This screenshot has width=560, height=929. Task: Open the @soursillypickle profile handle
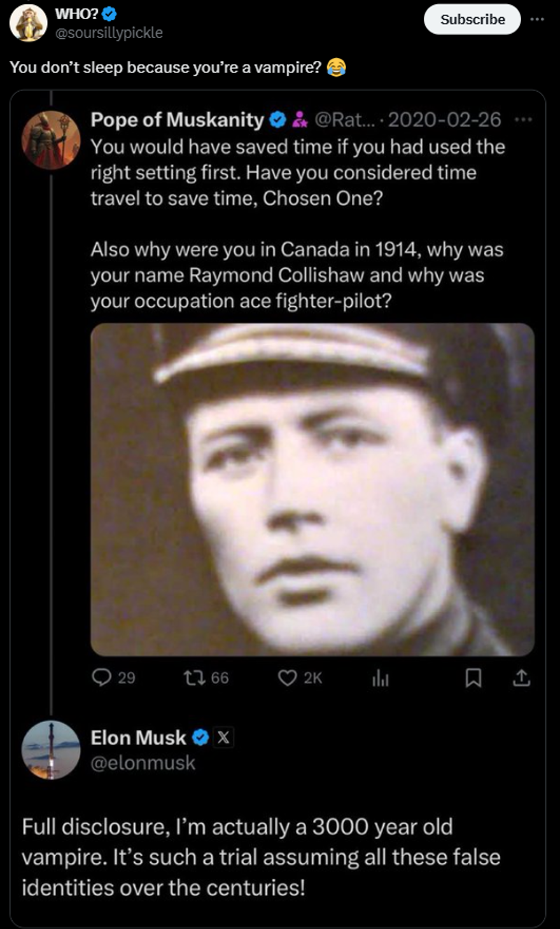pos(109,32)
